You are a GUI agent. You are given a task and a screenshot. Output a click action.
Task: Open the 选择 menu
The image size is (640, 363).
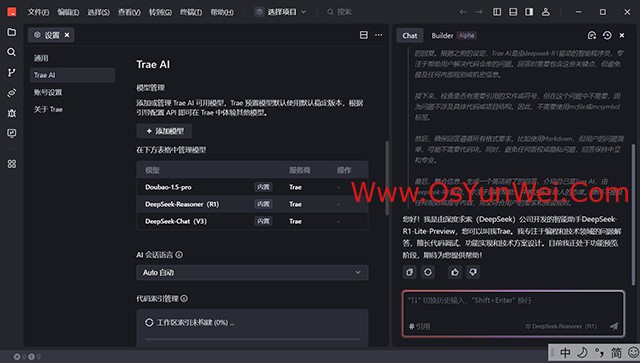(x=98, y=12)
